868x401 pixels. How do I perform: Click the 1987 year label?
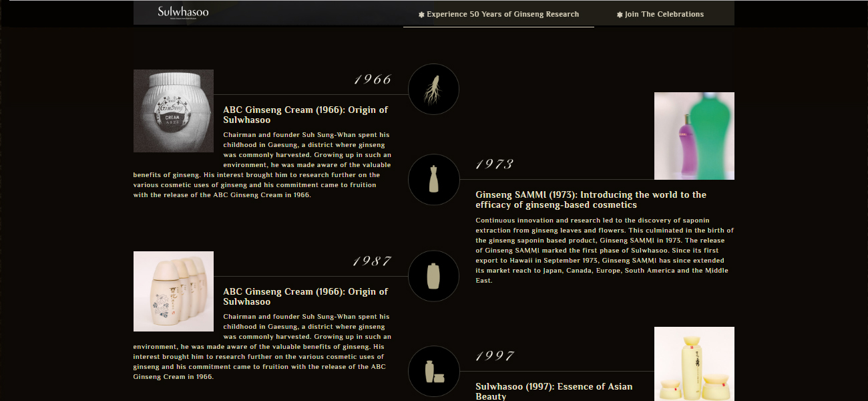[x=373, y=261]
